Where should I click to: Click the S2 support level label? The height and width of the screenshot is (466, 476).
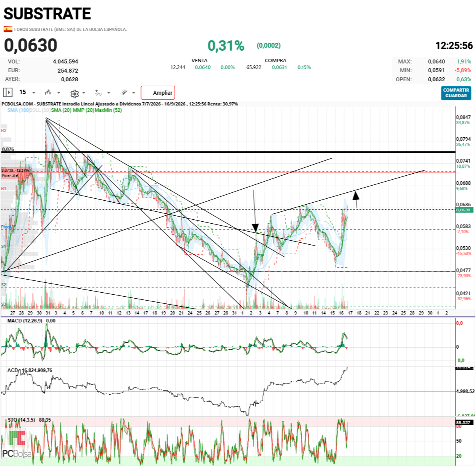click(4, 285)
